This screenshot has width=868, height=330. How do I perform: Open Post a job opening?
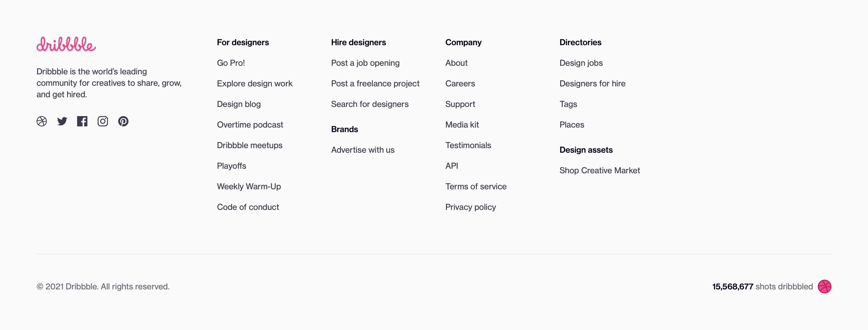[365, 63]
